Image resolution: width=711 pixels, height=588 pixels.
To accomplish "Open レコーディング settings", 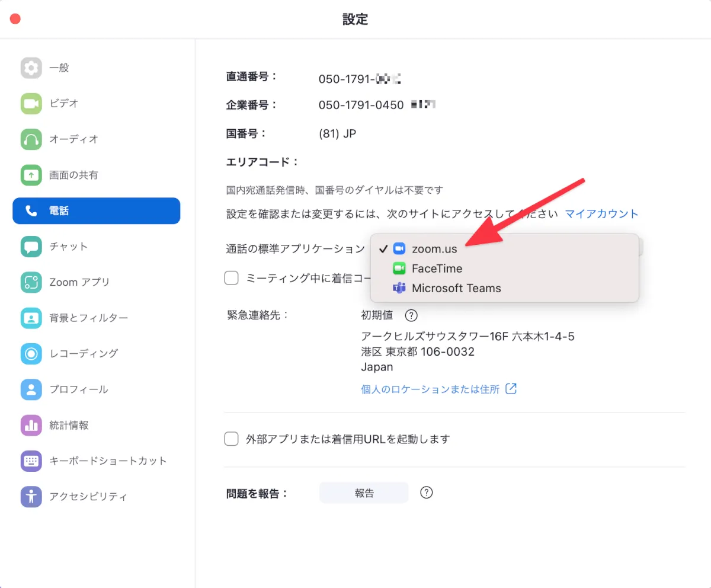I will pos(96,353).
